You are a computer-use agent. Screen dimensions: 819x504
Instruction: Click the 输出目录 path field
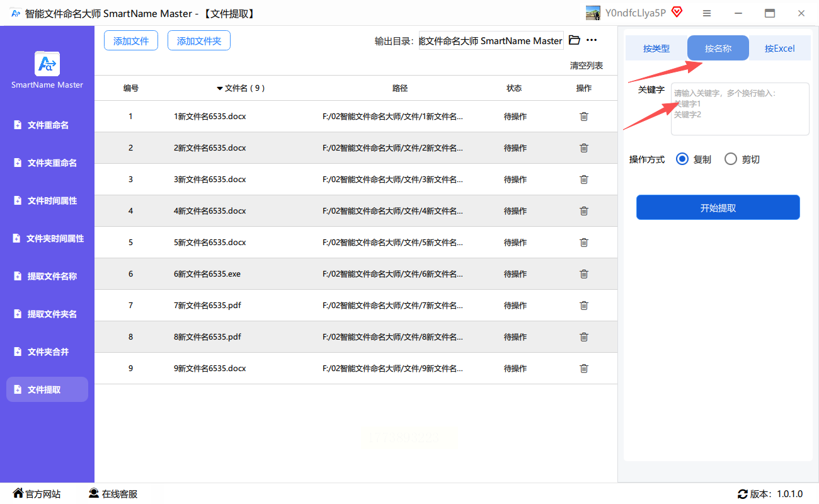tap(491, 40)
